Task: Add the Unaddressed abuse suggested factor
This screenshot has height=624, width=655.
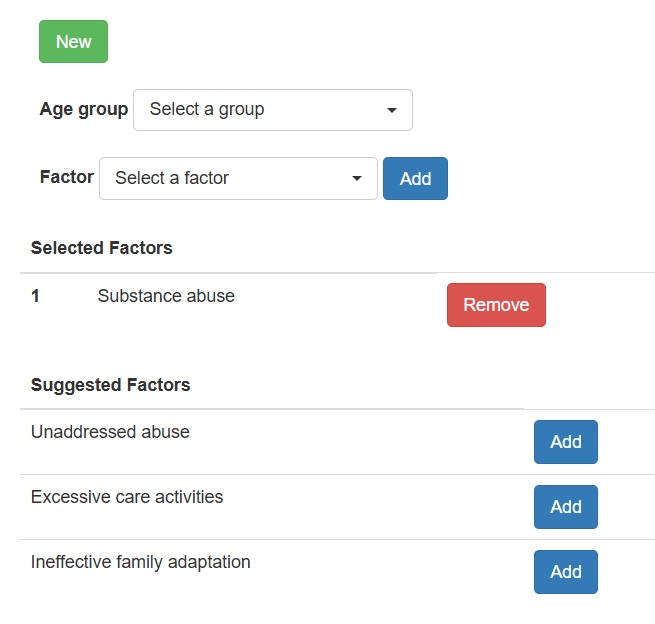Action: tap(565, 442)
